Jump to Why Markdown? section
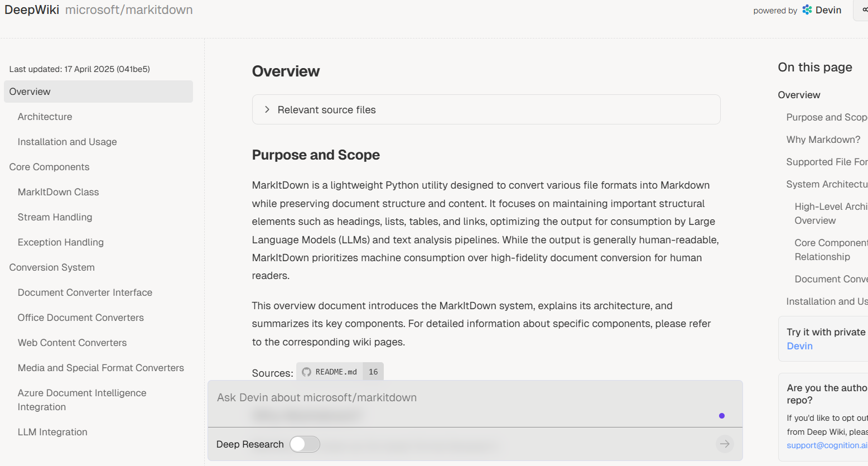 823,140
